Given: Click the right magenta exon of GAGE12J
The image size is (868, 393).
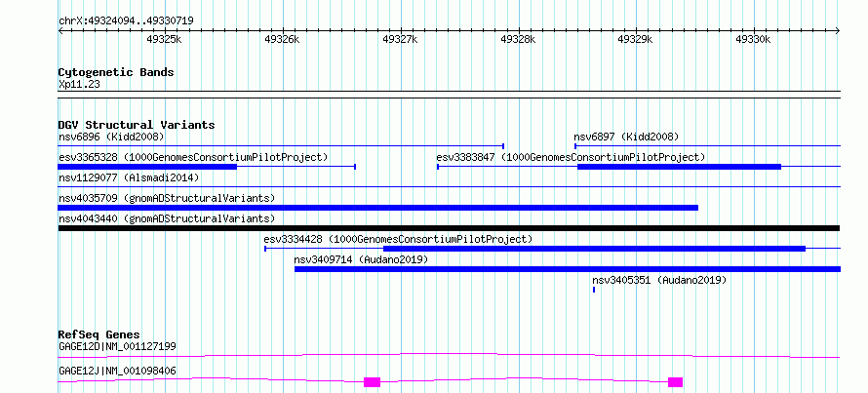Looking at the screenshot, I should pyautogui.click(x=675, y=382).
